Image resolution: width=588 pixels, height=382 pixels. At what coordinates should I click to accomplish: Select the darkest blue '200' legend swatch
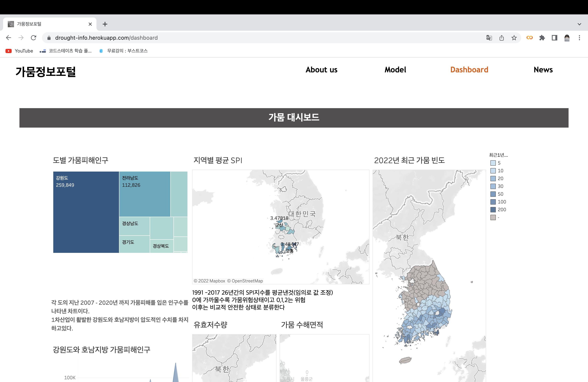(x=493, y=209)
